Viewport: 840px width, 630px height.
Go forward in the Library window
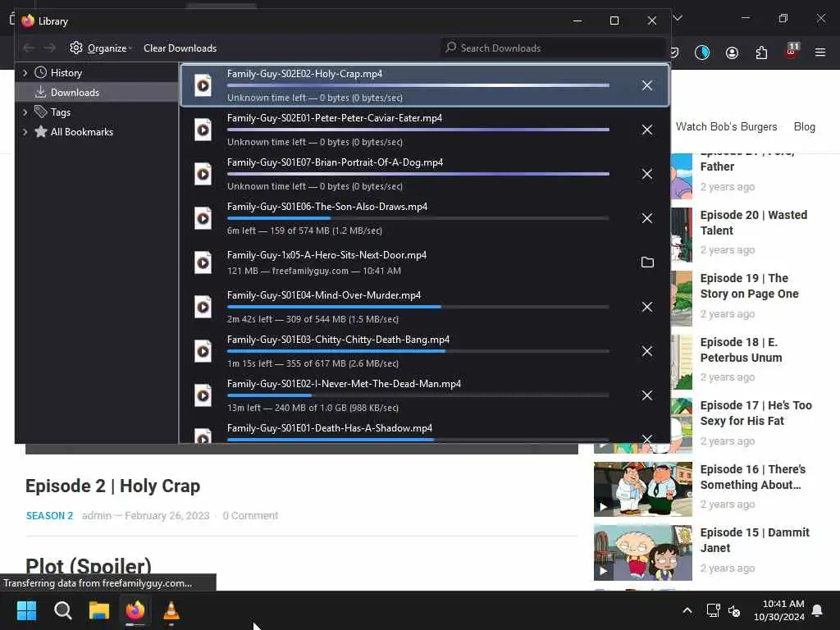(49, 48)
